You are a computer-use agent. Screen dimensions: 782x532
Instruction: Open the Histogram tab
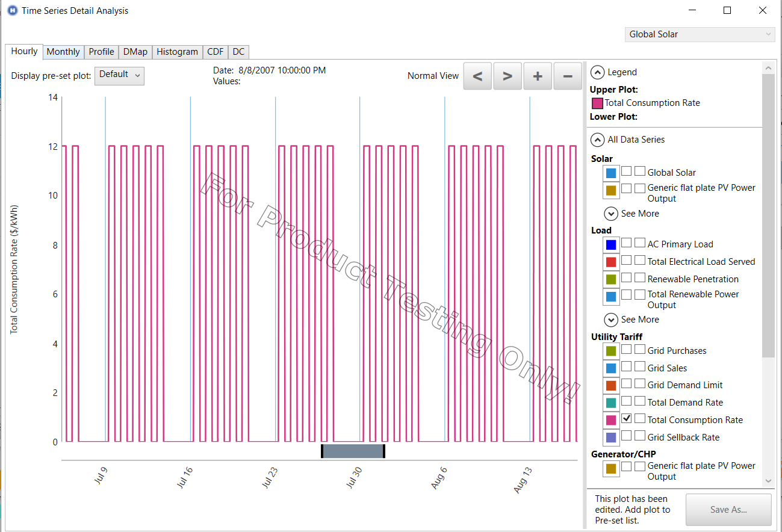pyautogui.click(x=177, y=52)
